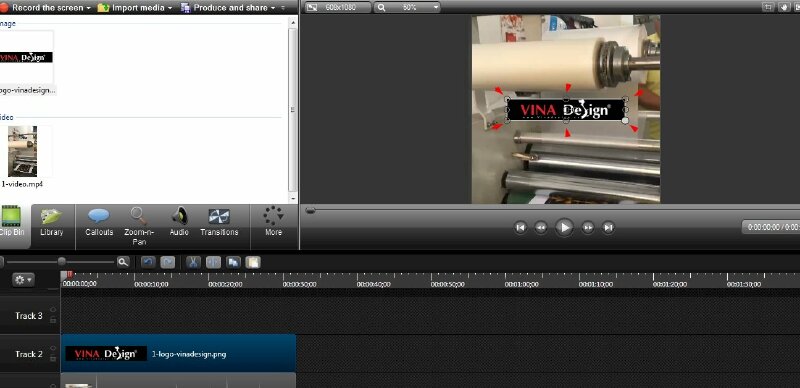The height and width of the screenshot is (388, 800).
Task: Click the timeline zoom slider handle
Action: (x=62, y=261)
